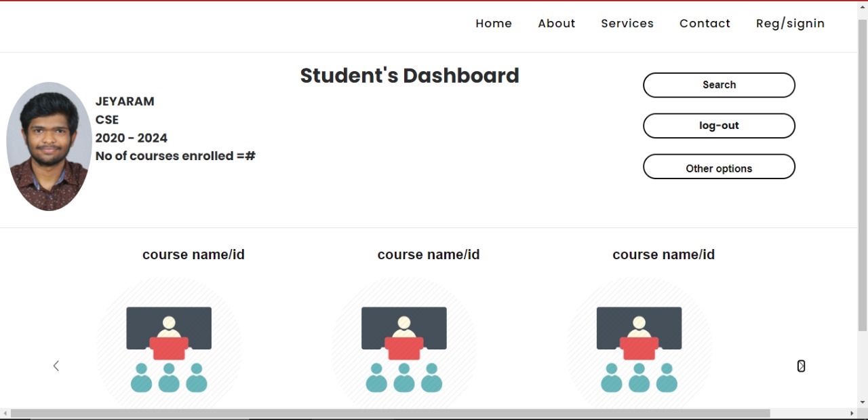This screenshot has width=868, height=420.
Task: Click the vertical scrollbar thumb
Action: pyautogui.click(x=863, y=175)
